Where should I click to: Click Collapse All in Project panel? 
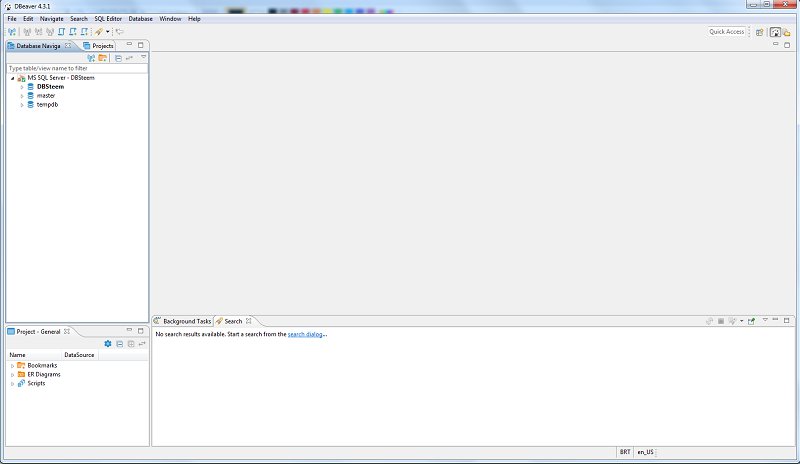119,344
